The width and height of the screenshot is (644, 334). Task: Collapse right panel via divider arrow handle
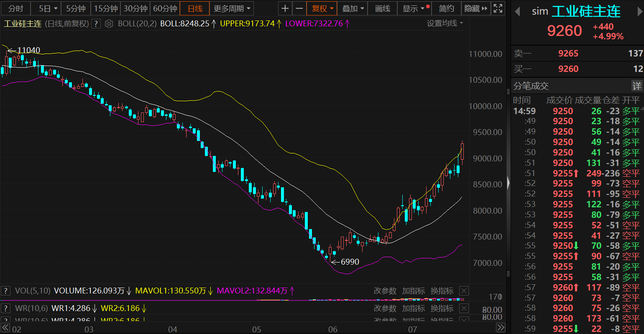click(x=508, y=183)
